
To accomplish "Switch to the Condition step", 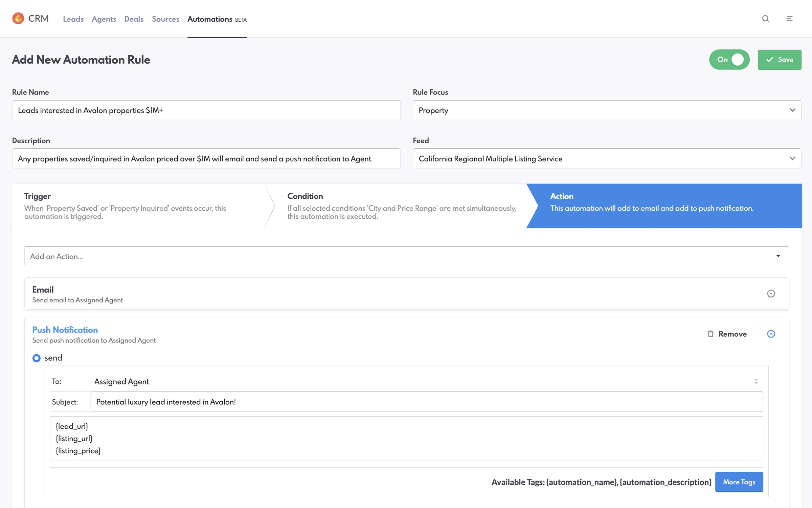I will click(x=401, y=206).
